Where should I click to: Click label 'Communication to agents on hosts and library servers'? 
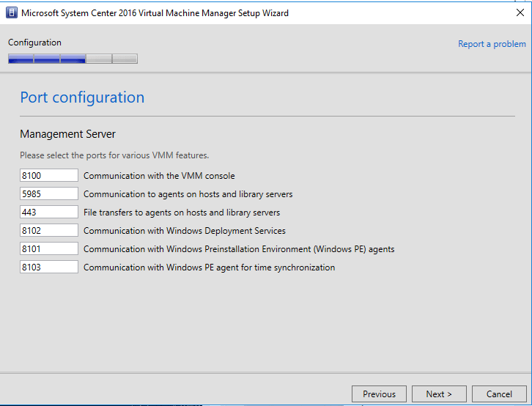(188, 194)
